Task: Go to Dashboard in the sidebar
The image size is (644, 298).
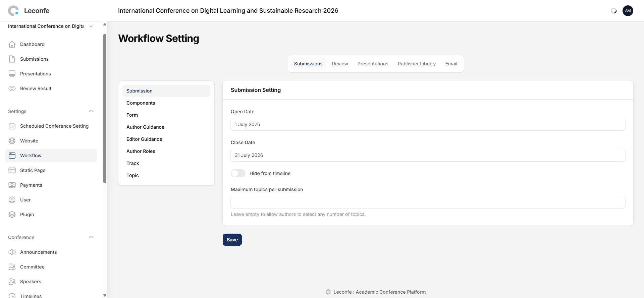Action: click(x=51, y=44)
